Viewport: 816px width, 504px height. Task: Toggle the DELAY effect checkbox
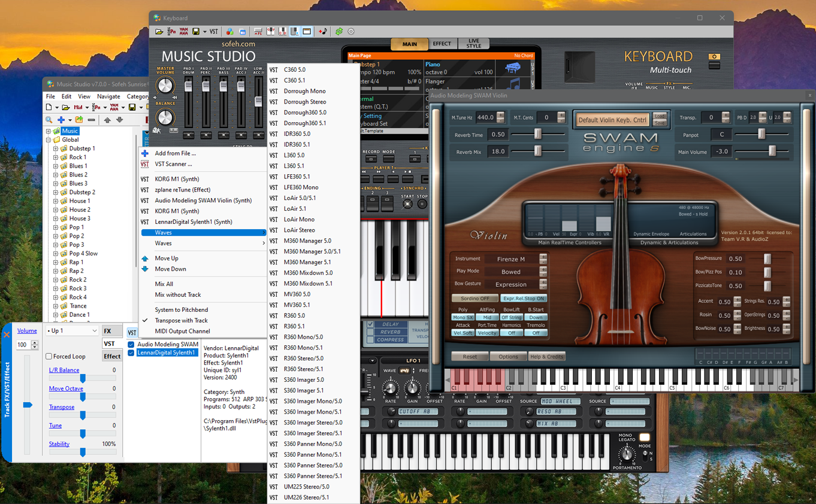click(370, 324)
